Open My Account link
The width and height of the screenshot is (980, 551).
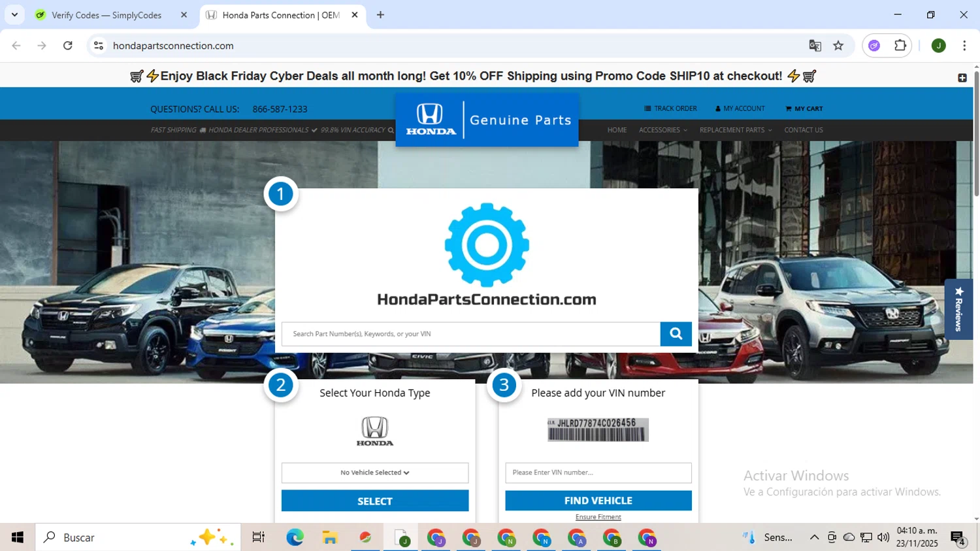(x=740, y=109)
